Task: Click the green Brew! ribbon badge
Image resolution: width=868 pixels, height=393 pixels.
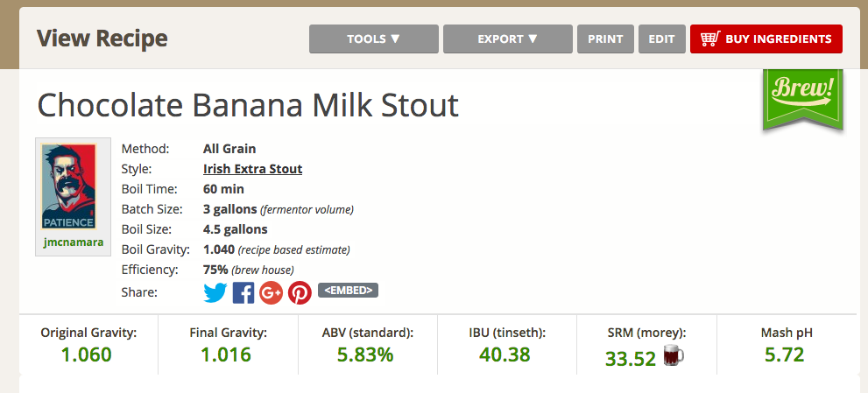Action: pyautogui.click(x=801, y=95)
